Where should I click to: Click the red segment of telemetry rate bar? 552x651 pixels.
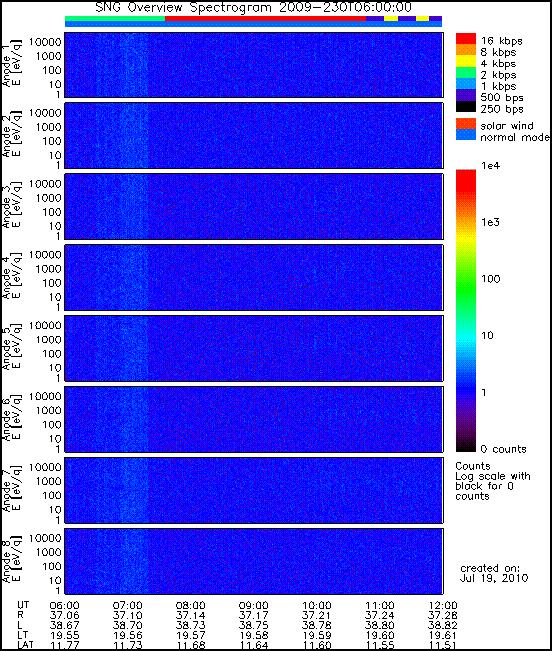266,19
